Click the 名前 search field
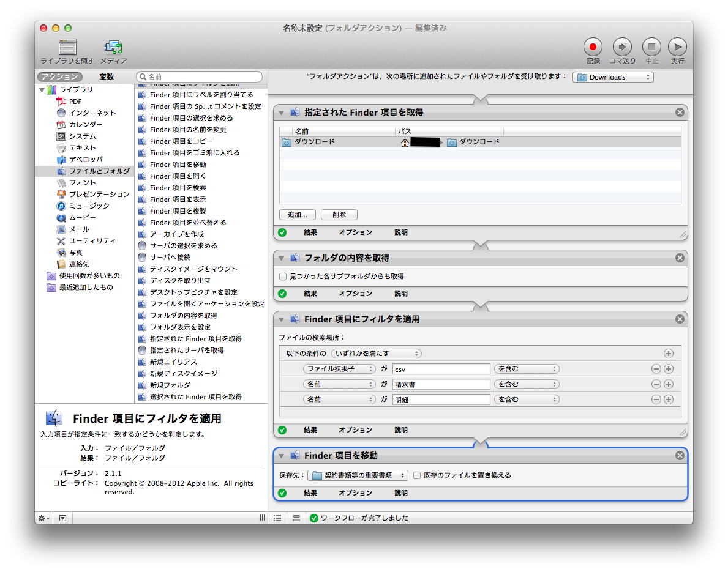Screen dimensions: 728x572 [x=202, y=77]
